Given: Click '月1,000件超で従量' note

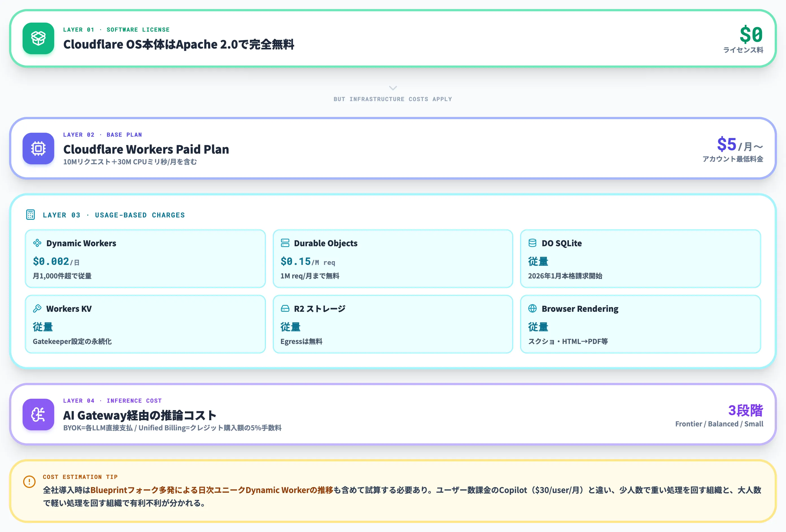Looking at the screenshot, I should pos(62,276).
